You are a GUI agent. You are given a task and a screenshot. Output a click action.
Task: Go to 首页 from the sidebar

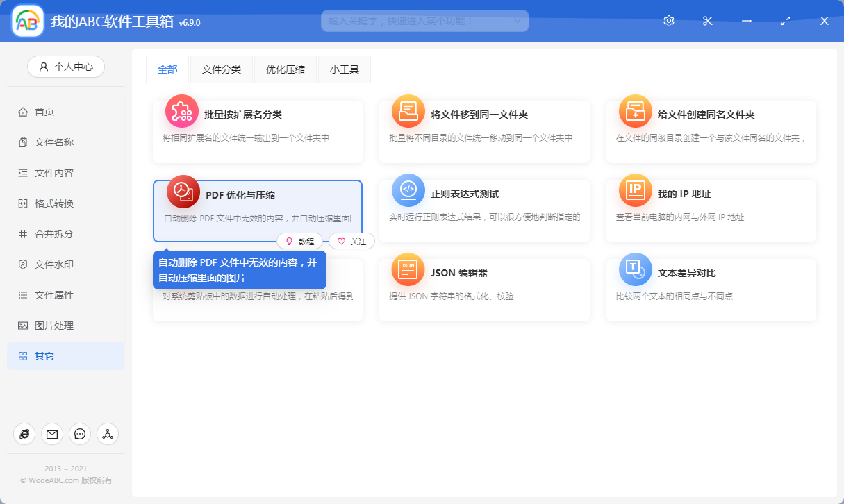pos(42,111)
